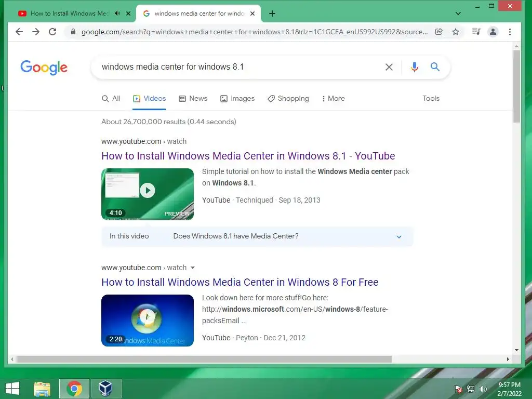
Task: Open a new tab with the plus button
Action: [272, 14]
